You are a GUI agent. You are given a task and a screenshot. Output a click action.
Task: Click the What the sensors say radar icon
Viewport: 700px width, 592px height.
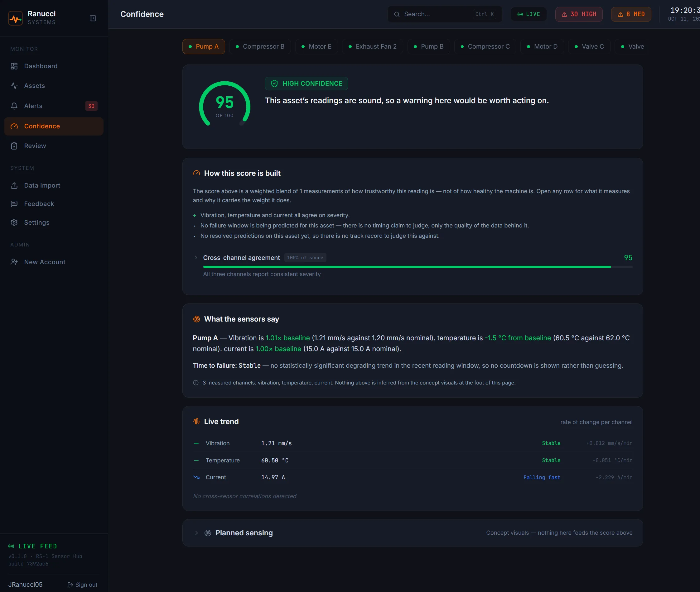coord(196,319)
